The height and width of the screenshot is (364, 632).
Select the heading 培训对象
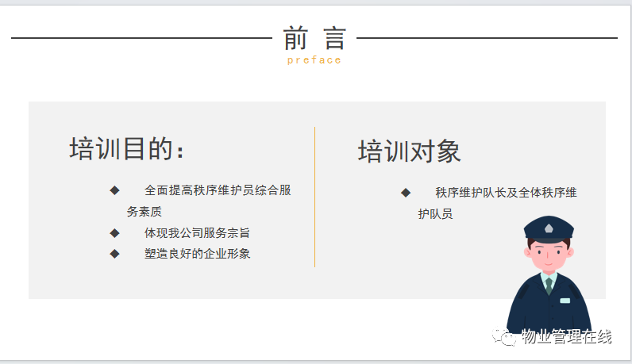[409, 151]
